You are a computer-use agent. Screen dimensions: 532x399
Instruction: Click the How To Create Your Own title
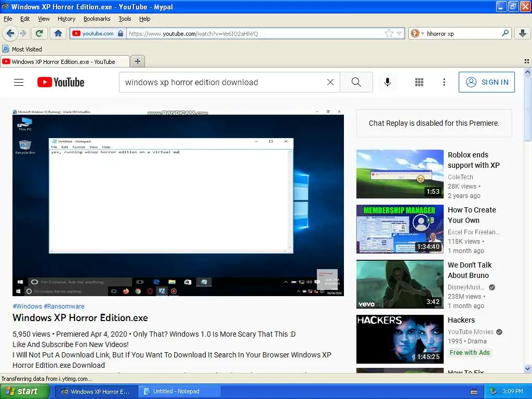pos(472,215)
